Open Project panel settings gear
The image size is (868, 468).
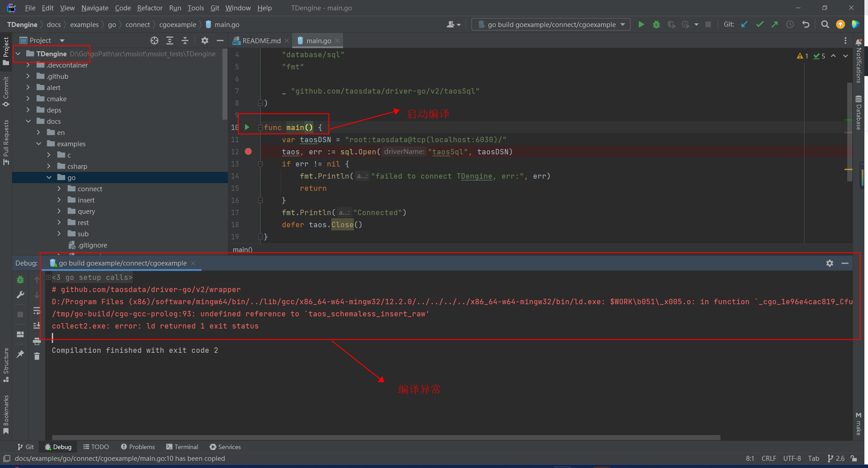click(x=205, y=40)
